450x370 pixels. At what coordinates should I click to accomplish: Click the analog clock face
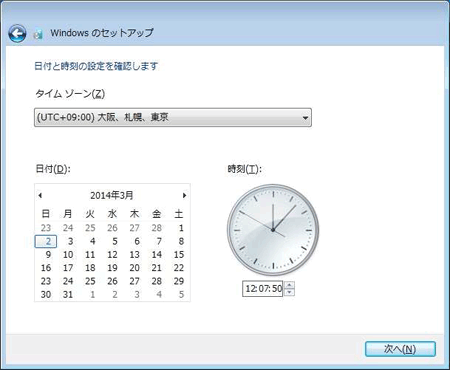pos(273,230)
